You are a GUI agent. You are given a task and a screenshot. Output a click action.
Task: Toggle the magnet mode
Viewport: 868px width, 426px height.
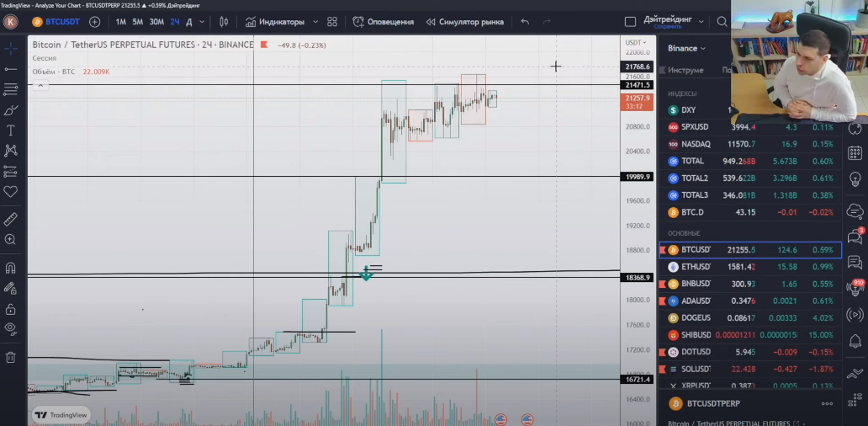coord(11,268)
